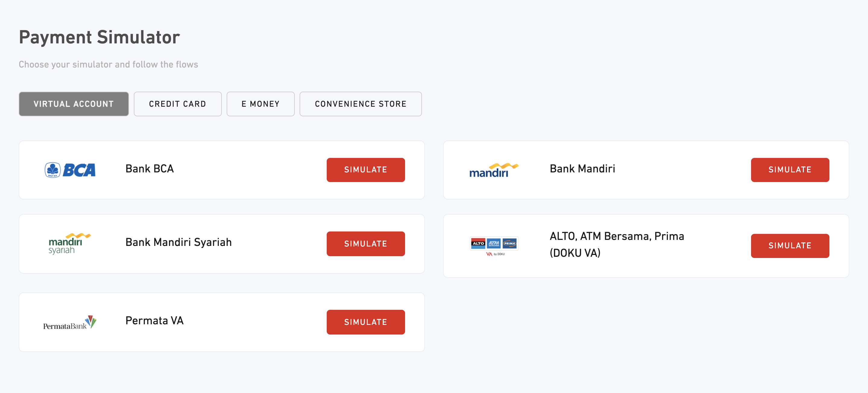This screenshot has width=868, height=393.
Task: Click the Permata VA Simulate button
Action: click(x=365, y=321)
